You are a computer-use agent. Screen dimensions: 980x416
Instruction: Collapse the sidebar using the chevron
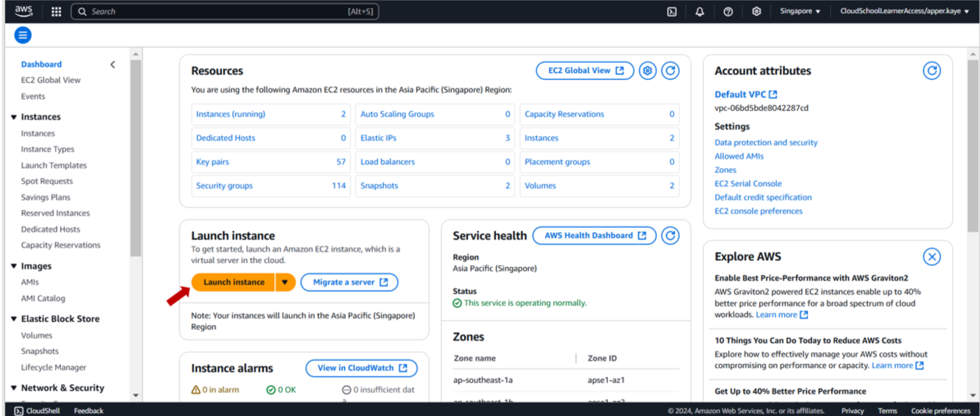click(x=112, y=64)
